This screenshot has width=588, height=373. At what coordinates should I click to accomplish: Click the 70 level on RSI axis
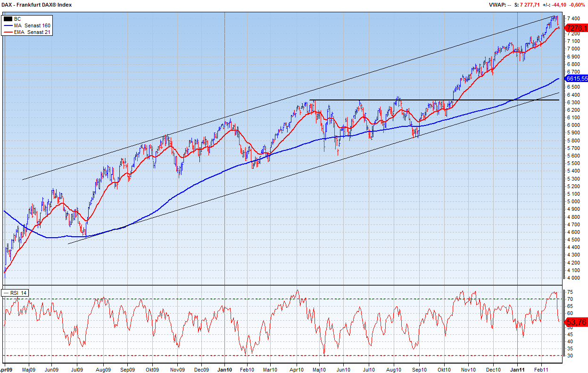[x=570, y=299]
